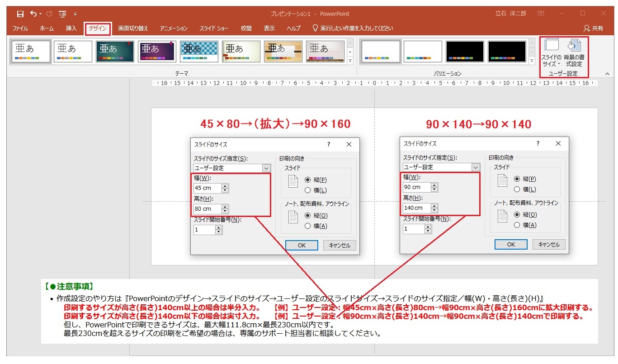This screenshot has width=618, height=364.
Task: Collapse the ribbon with the chevron
Action: click(x=607, y=73)
